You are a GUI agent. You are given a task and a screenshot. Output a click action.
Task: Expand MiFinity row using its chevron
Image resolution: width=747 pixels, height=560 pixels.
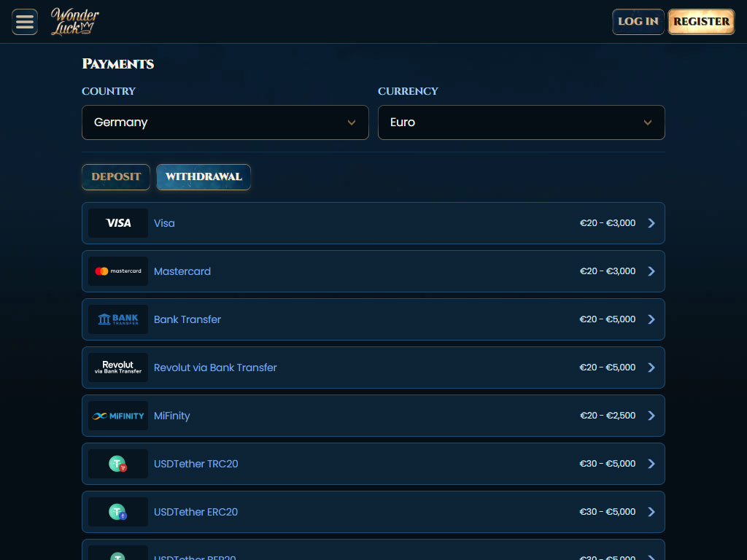(651, 416)
